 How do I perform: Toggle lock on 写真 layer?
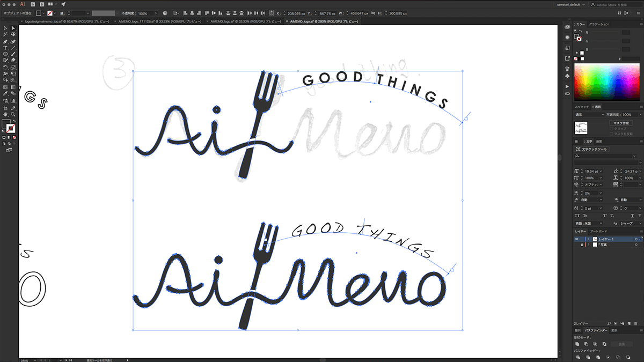tap(582, 245)
